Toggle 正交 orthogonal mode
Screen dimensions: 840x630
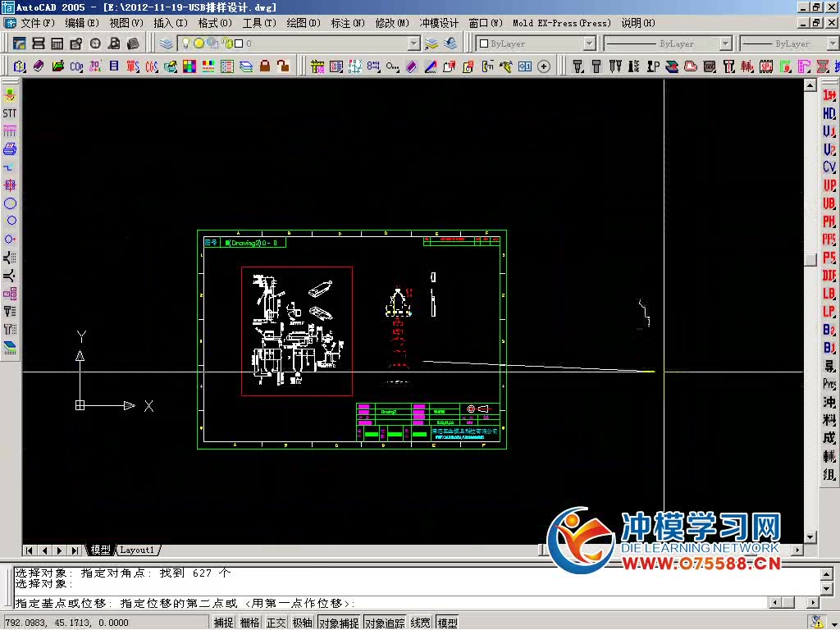[276, 622]
